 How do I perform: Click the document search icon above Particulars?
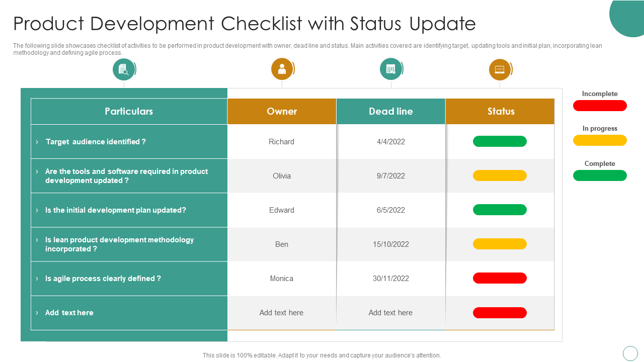tap(123, 69)
